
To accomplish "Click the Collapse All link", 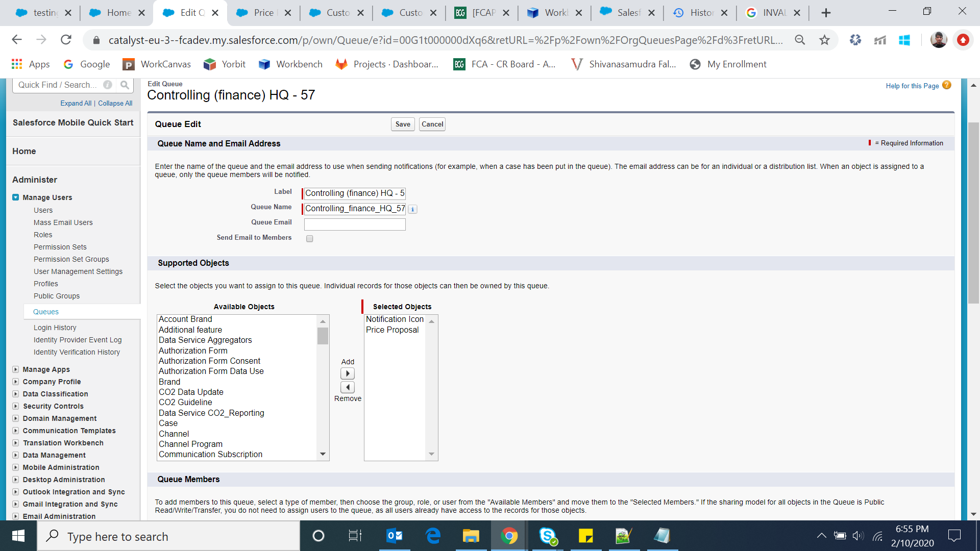I will pos(115,103).
